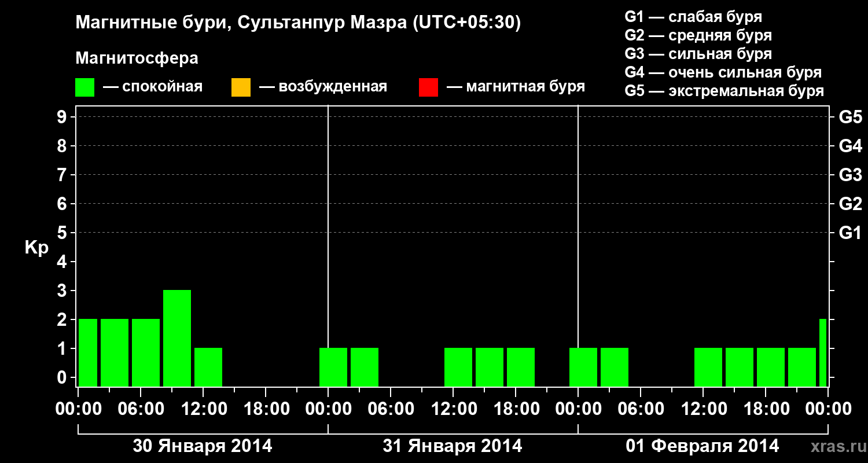
Task: Click the '— магнитная буря' legend label
Action: [516, 87]
